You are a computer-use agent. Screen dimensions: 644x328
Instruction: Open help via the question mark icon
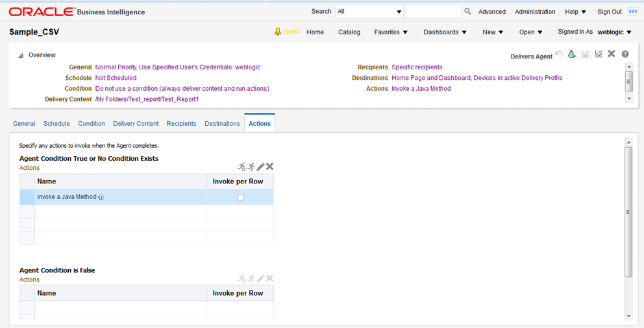point(625,54)
